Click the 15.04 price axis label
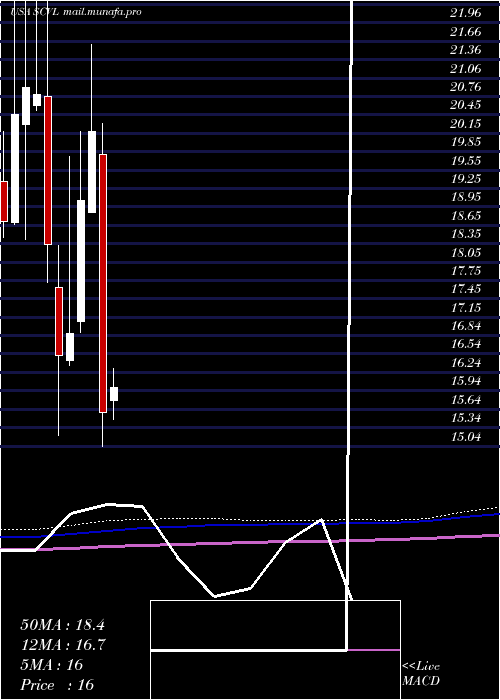The height and width of the screenshot is (700, 500). 466,437
